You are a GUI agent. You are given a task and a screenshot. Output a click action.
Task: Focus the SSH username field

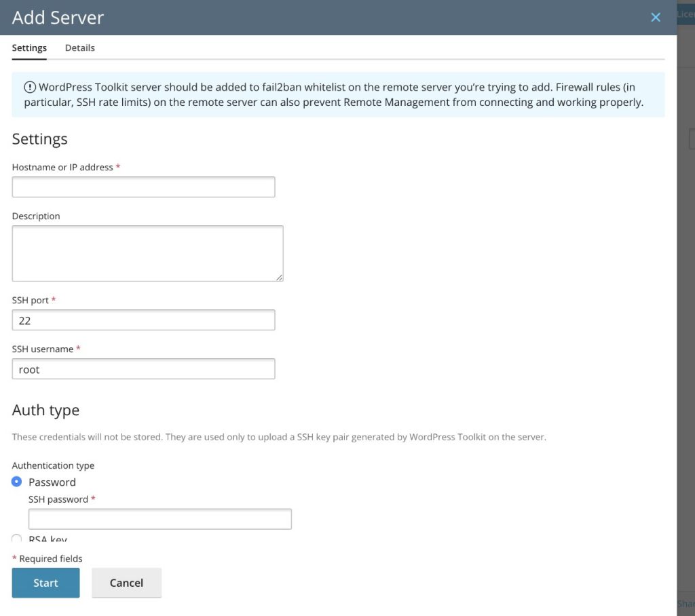[x=143, y=368]
